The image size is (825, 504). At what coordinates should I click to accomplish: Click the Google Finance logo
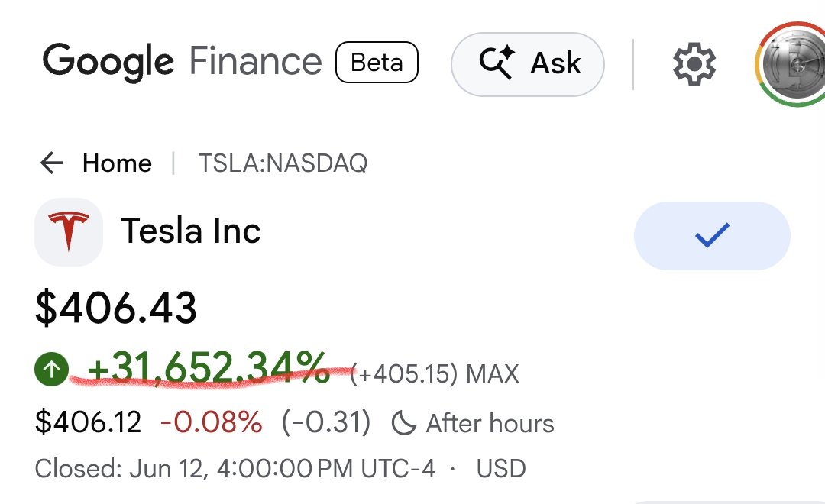tap(182, 62)
